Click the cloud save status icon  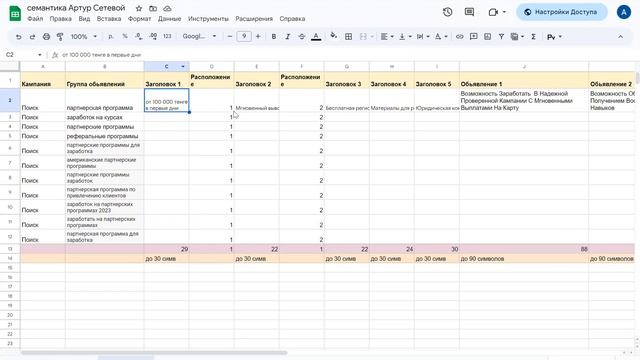tap(167, 8)
